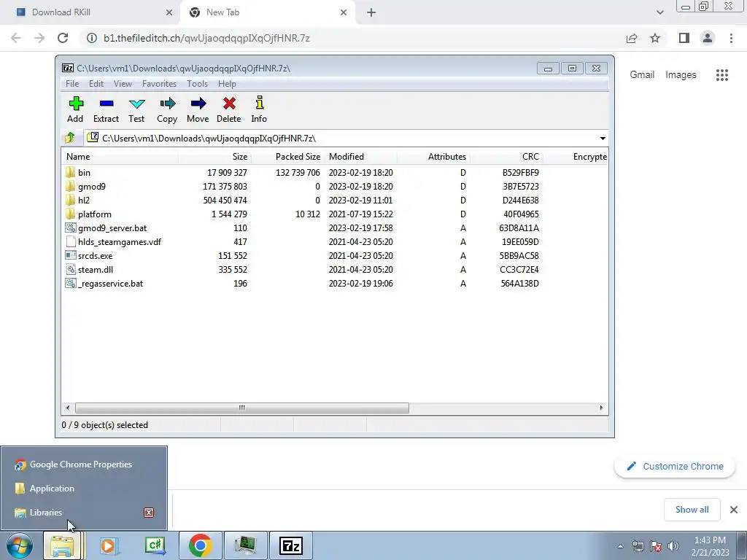Open the 7-Zip File menu
747x560 pixels.
(72, 83)
